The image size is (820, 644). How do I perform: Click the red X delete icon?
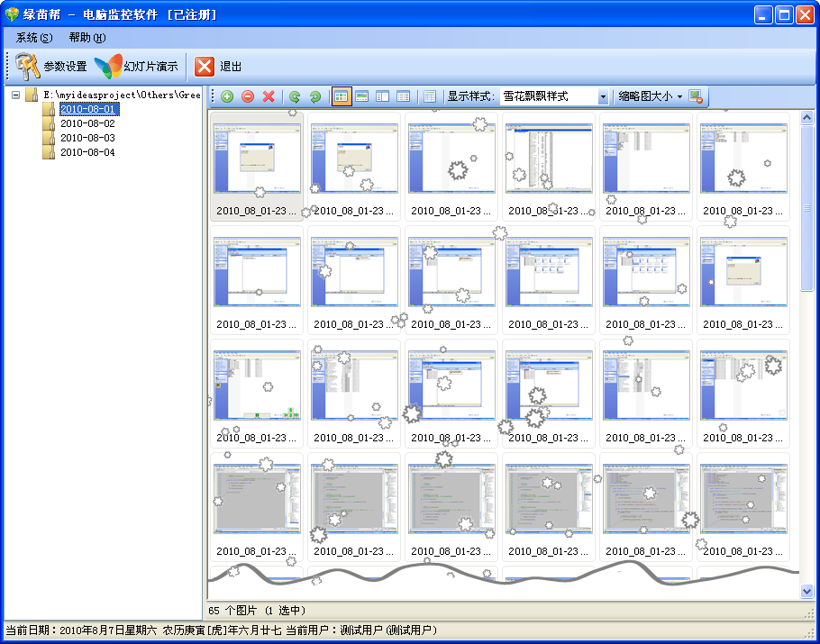[269, 96]
